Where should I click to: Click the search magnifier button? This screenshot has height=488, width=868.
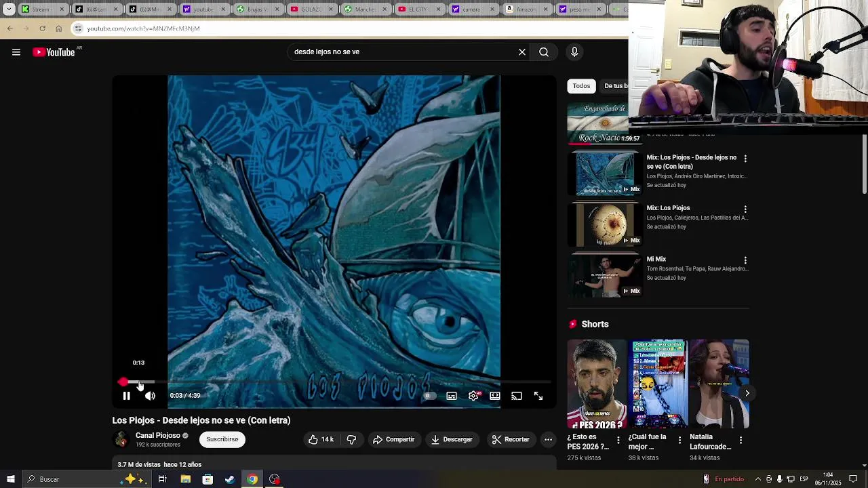[544, 52]
